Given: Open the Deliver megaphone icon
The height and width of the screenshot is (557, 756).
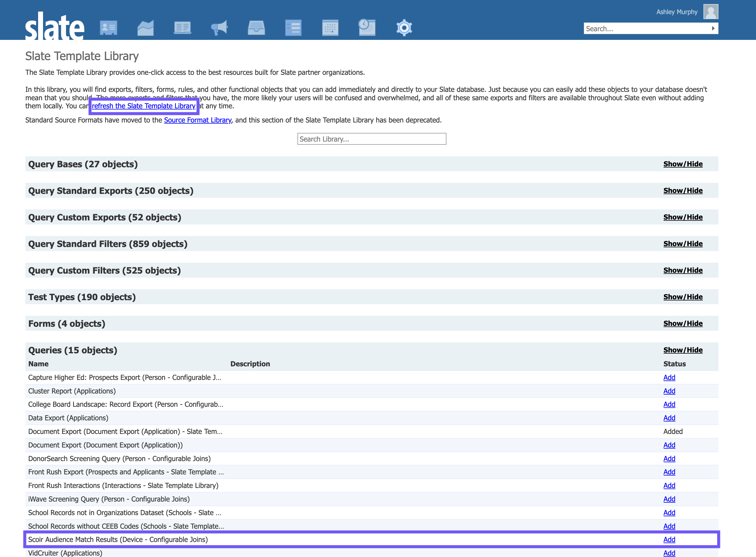Looking at the screenshot, I should pos(219,27).
